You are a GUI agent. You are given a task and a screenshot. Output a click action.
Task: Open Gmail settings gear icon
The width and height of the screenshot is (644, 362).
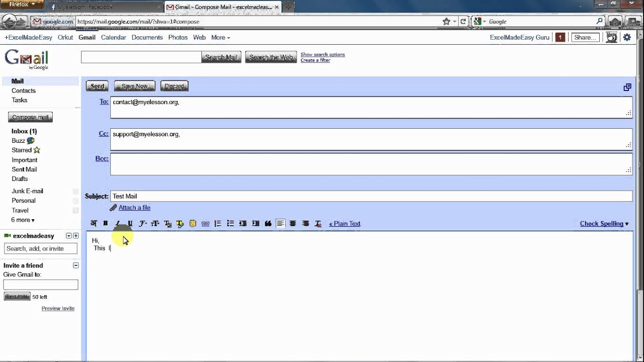tap(627, 37)
